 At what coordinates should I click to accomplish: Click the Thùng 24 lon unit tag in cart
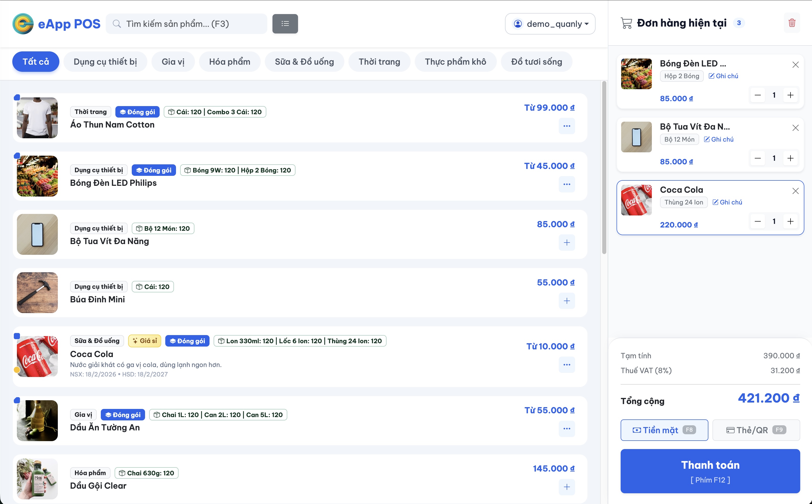click(x=684, y=202)
